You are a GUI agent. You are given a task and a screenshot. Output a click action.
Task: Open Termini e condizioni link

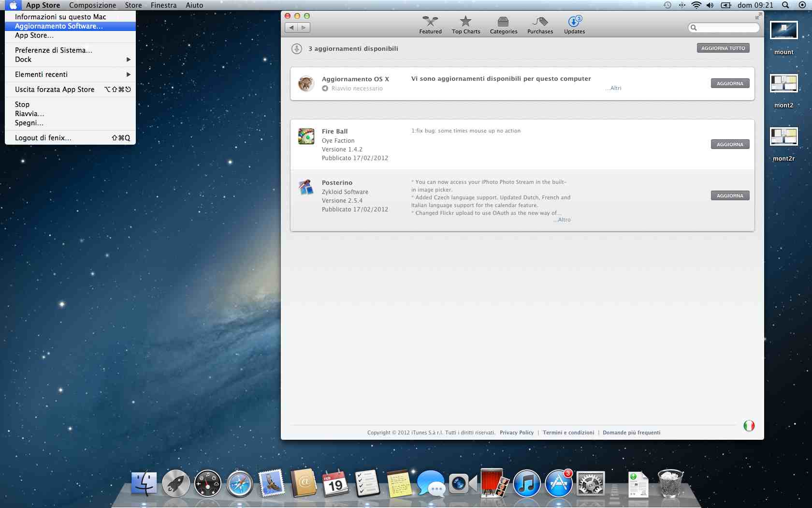tap(568, 433)
